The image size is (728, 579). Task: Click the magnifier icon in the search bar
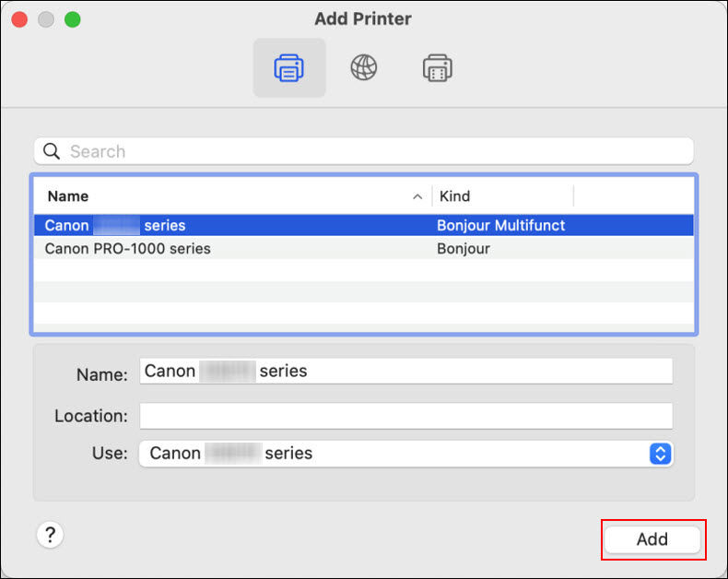tap(51, 151)
